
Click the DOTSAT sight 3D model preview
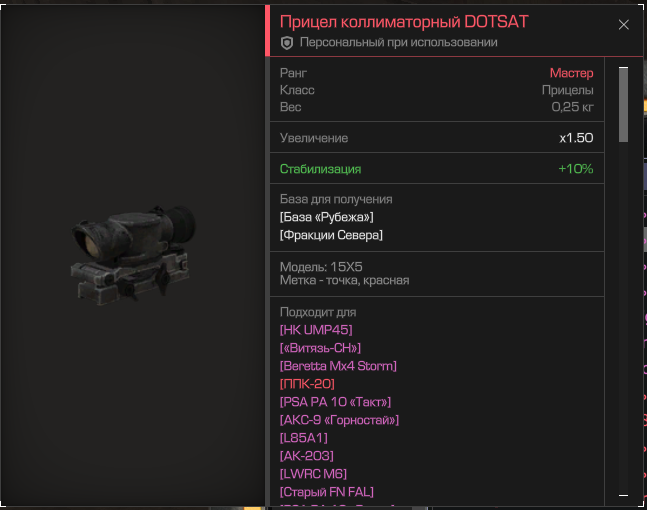click(x=133, y=255)
